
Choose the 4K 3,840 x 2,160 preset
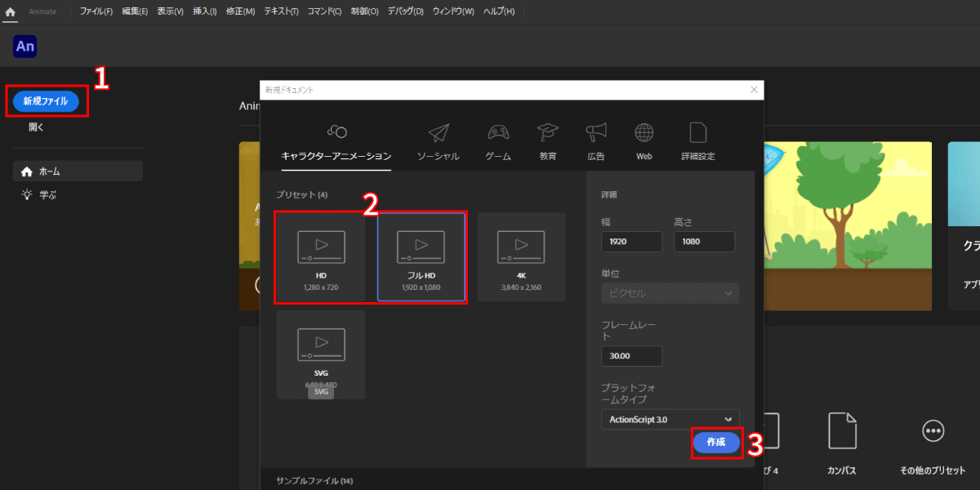(521, 256)
